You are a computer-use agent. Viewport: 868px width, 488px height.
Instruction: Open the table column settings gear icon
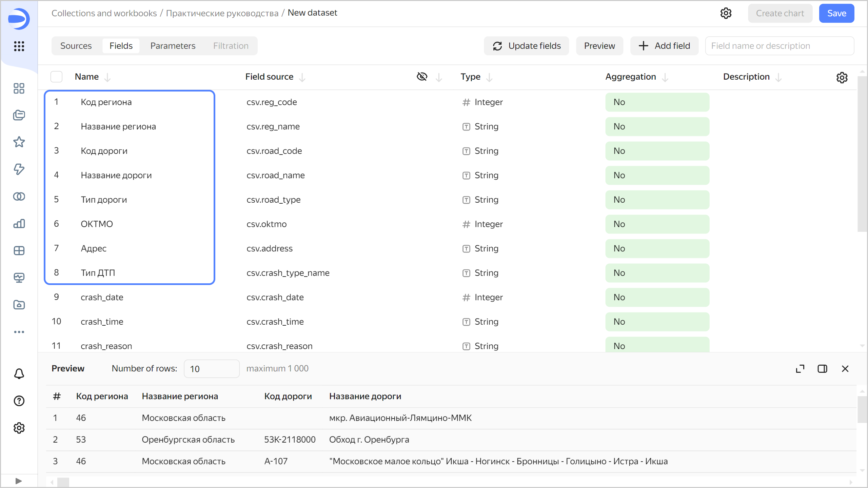(x=842, y=78)
